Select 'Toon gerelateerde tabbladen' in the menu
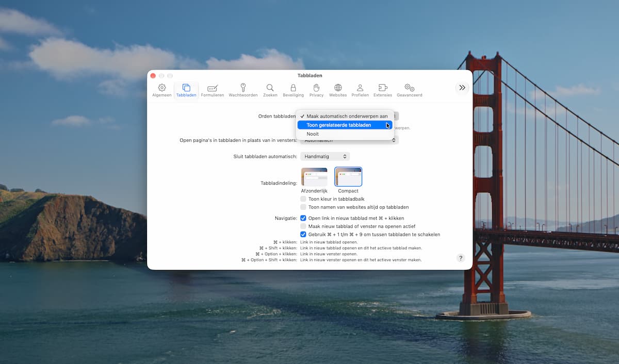The width and height of the screenshot is (619, 364). point(345,125)
